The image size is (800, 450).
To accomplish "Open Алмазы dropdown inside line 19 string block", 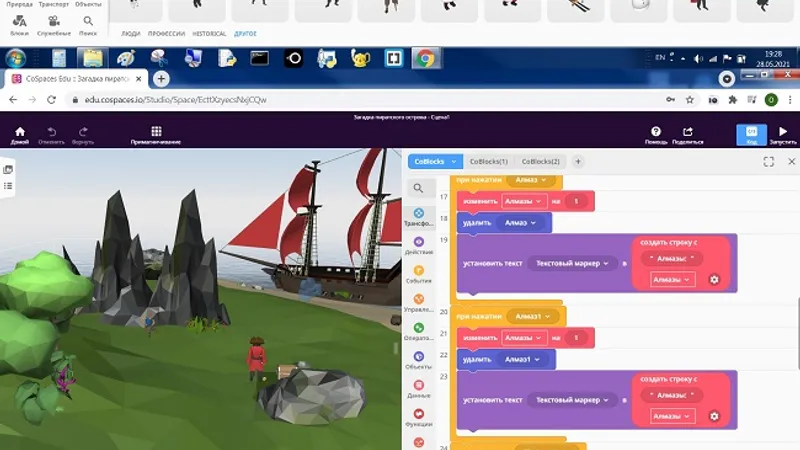I will point(672,280).
